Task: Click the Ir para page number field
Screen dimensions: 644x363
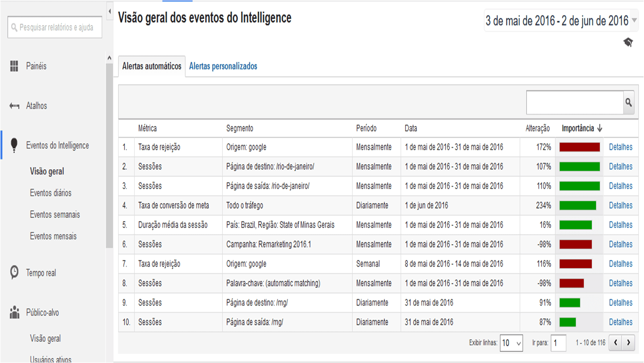Action: [558, 343]
